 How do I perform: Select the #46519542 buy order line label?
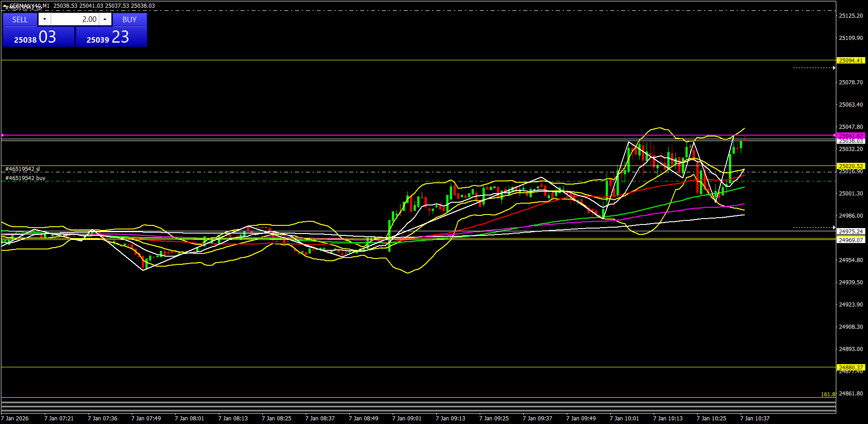click(25, 178)
